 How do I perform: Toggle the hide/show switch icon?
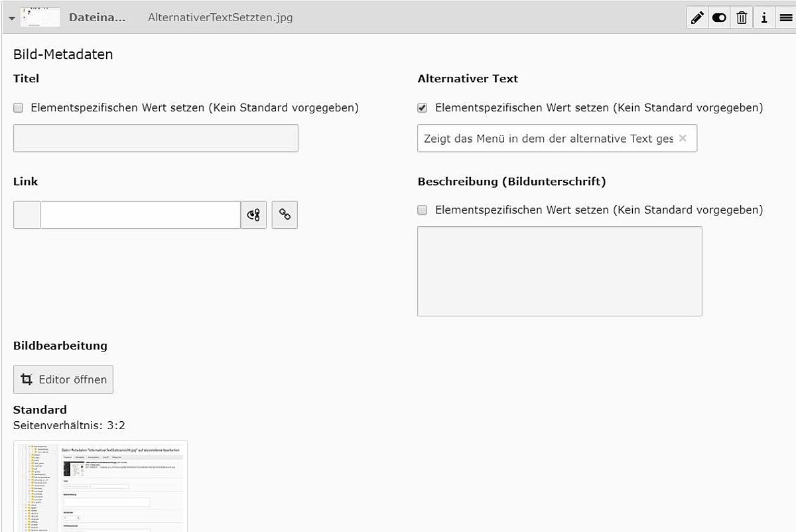click(x=719, y=18)
